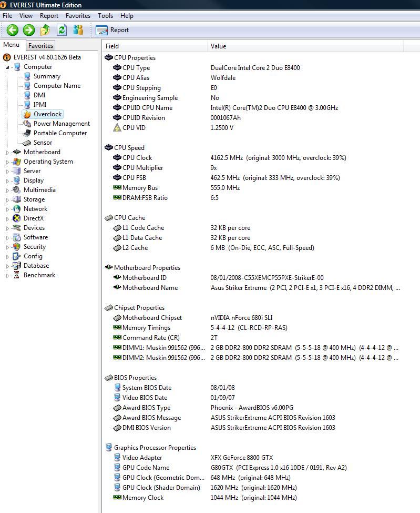Expand the Display tree node

pos(7,181)
